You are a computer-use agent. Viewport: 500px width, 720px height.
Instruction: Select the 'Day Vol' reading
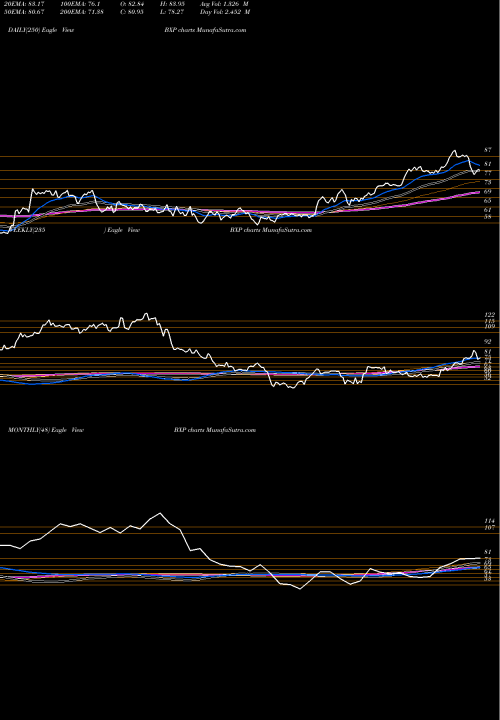(x=225, y=11)
